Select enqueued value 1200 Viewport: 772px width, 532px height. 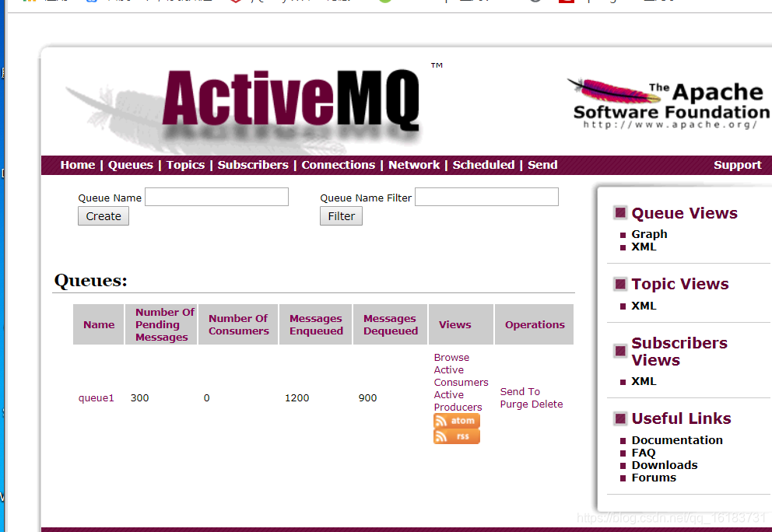pos(297,397)
